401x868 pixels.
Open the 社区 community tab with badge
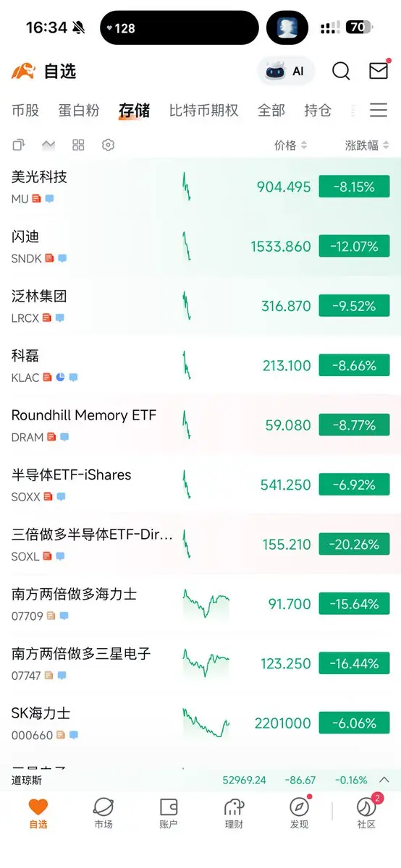click(x=367, y=813)
